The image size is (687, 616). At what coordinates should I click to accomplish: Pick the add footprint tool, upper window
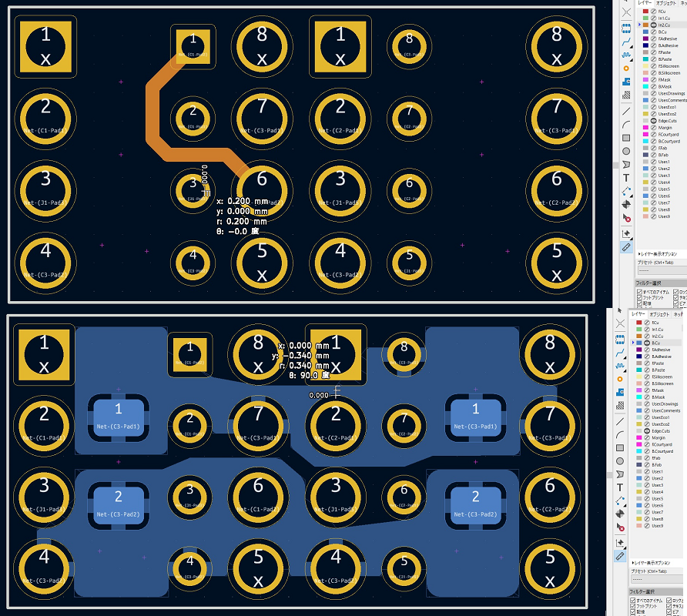coord(626,28)
